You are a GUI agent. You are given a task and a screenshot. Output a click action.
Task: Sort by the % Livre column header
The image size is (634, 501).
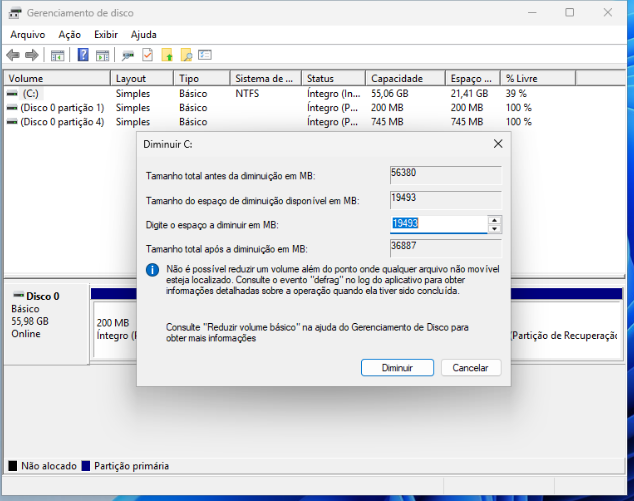point(538,78)
